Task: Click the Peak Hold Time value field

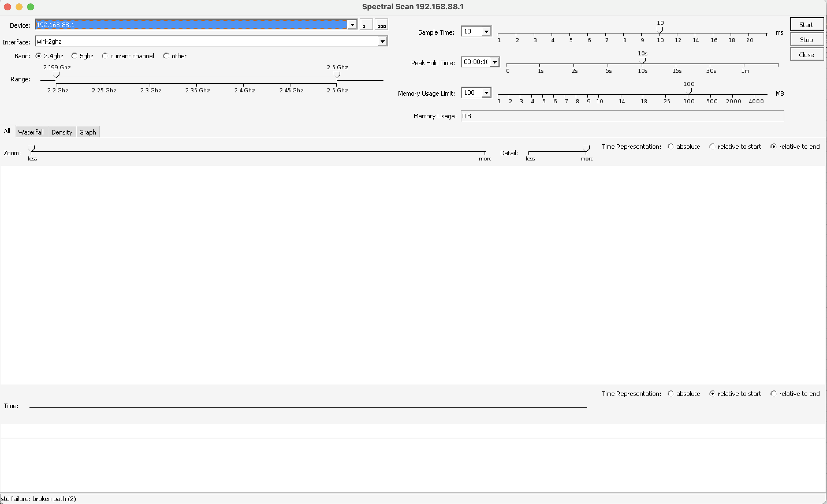Action: click(x=476, y=62)
